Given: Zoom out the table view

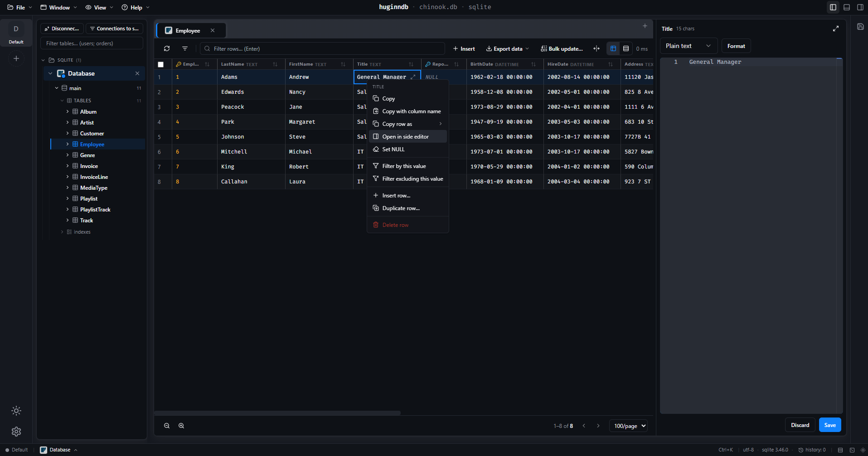Looking at the screenshot, I should (x=167, y=426).
